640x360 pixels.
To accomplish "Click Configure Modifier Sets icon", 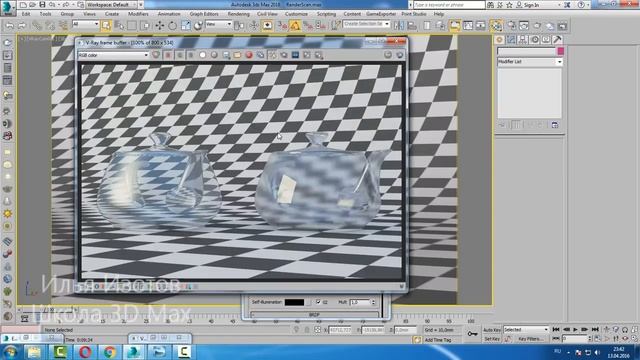I will [555, 125].
